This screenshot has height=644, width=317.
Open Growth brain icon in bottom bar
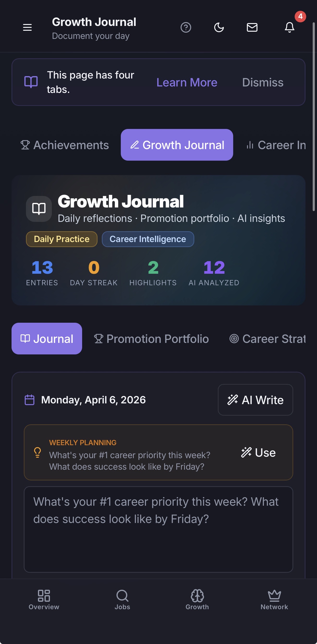pos(197,600)
